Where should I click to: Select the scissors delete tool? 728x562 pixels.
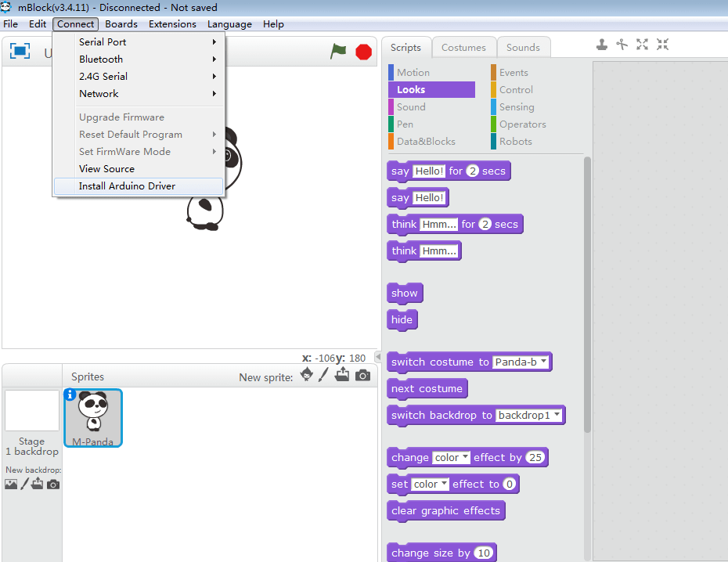[x=622, y=45]
